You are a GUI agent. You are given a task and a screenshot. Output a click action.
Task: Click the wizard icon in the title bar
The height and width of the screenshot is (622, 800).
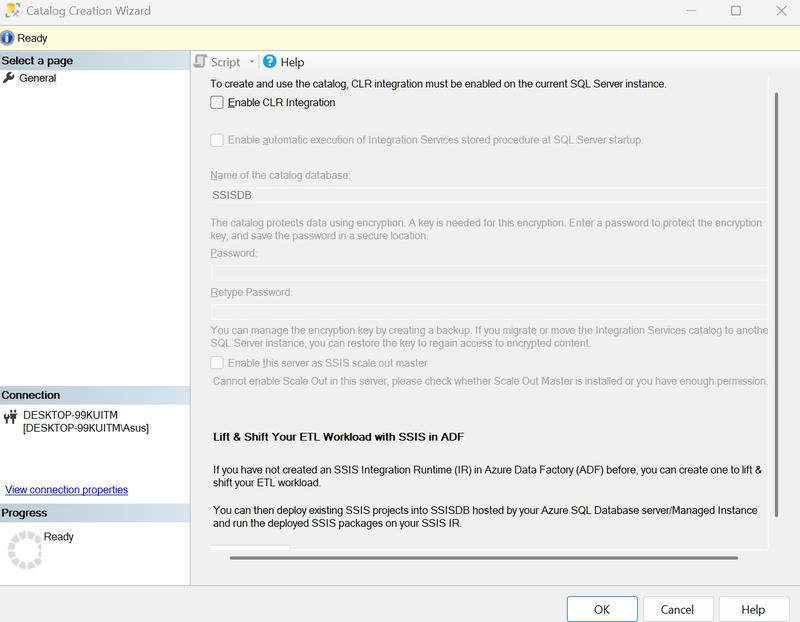[x=11, y=10]
